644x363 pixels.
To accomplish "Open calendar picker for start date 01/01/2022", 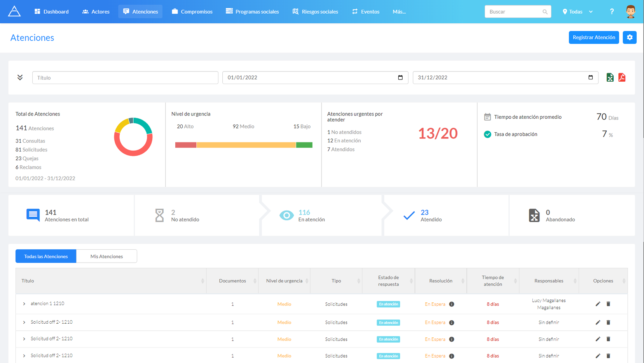I will (400, 77).
